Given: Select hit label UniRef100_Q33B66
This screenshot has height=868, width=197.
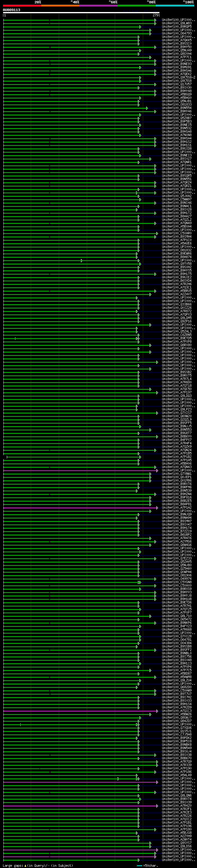Looking at the screenshot, I should tap(177, 304).
